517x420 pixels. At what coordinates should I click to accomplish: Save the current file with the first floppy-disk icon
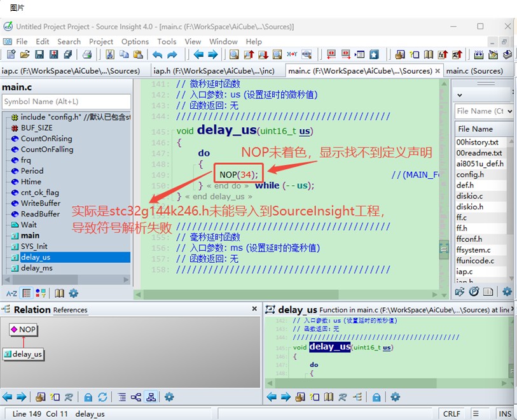click(39, 55)
